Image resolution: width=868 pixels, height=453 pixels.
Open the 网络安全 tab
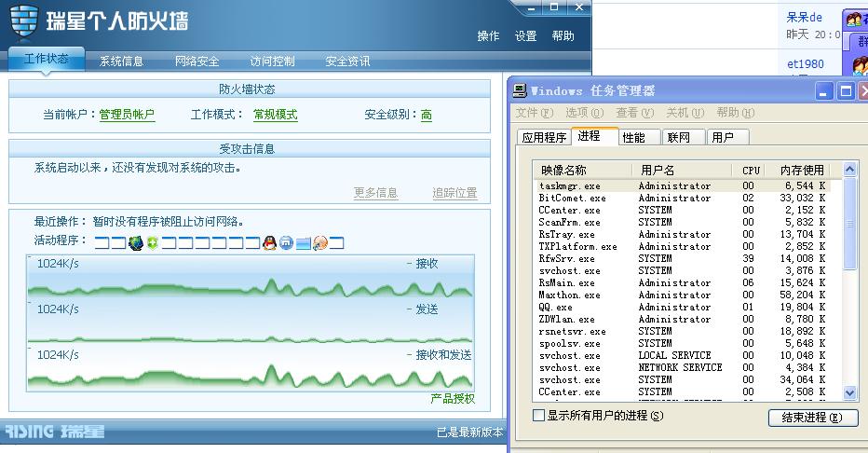click(197, 61)
